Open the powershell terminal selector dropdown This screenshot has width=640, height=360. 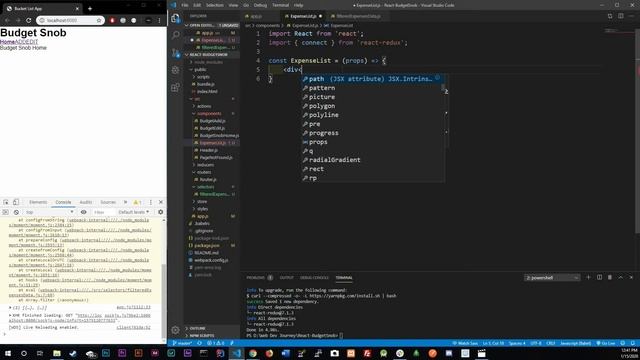(552, 278)
